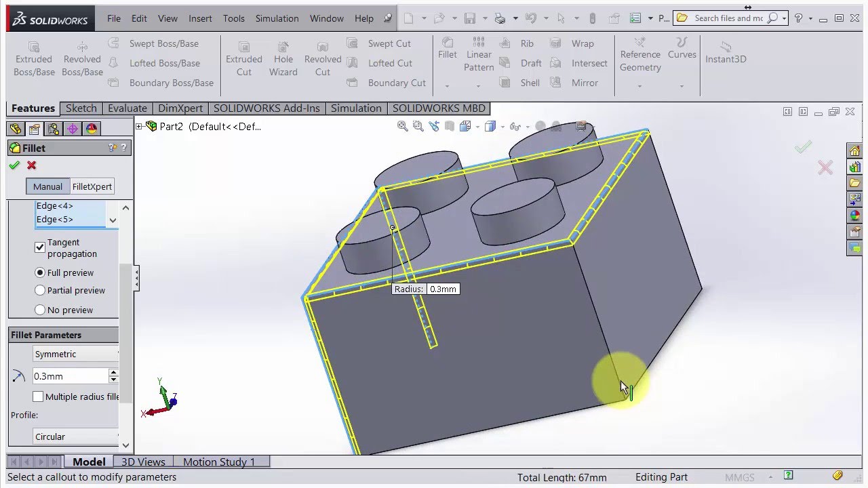Open Custom Properties icon in task pane
The height and width of the screenshot is (488, 868).
pyautogui.click(x=854, y=232)
